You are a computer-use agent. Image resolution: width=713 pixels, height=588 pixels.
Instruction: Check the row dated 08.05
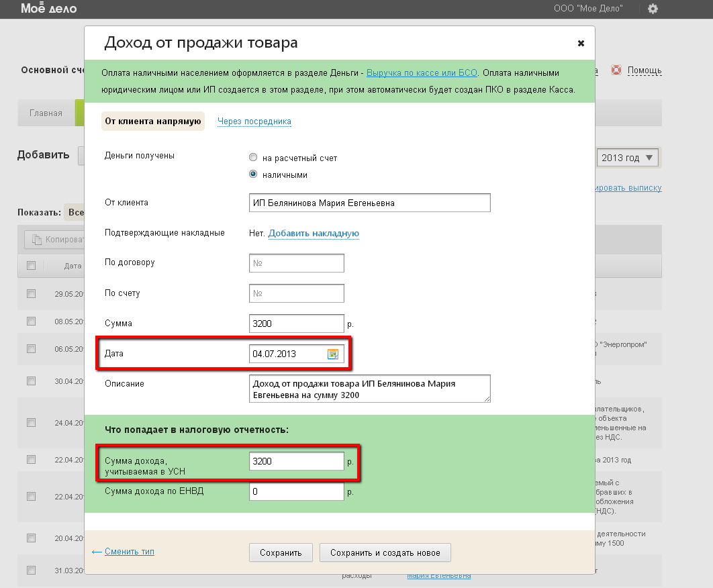31,322
